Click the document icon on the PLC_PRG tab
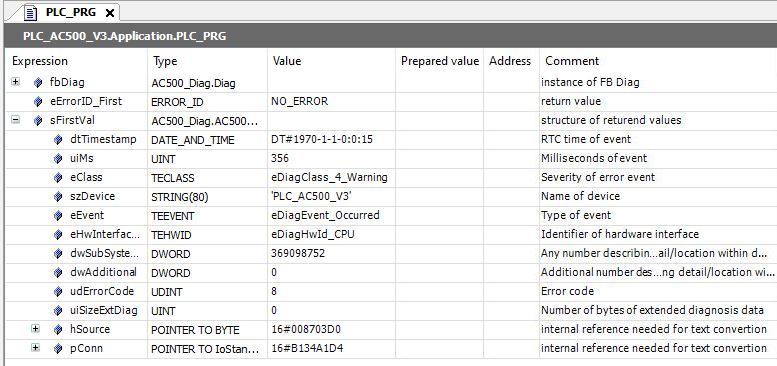777x366 pixels. 31,13
